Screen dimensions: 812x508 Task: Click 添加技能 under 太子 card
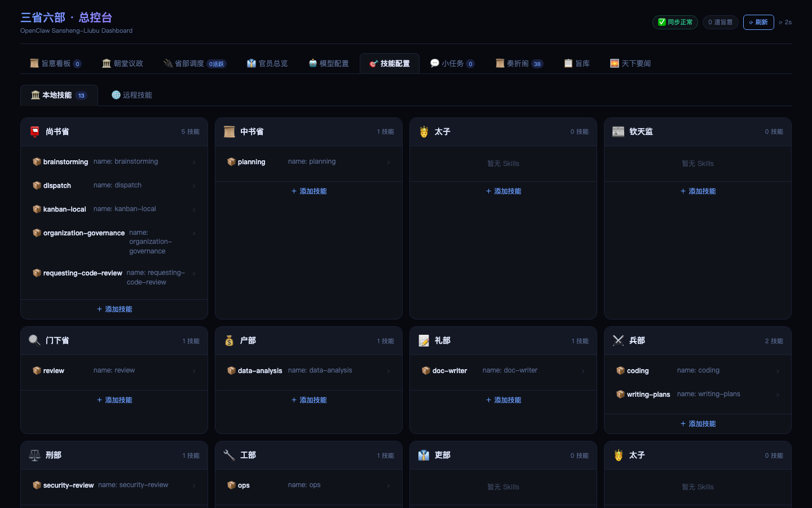[504, 191]
